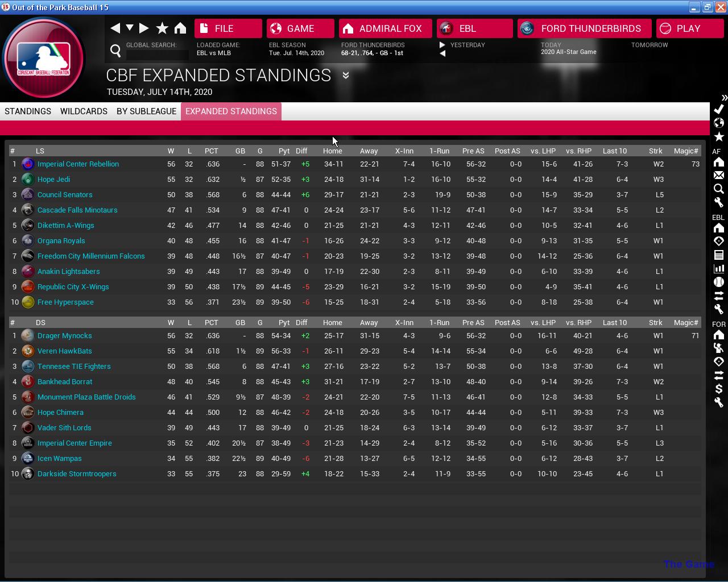The width and height of the screenshot is (728, 582).
Task: Click the star bookmark icon in top navigation
Action: click(x=162, y=28)
